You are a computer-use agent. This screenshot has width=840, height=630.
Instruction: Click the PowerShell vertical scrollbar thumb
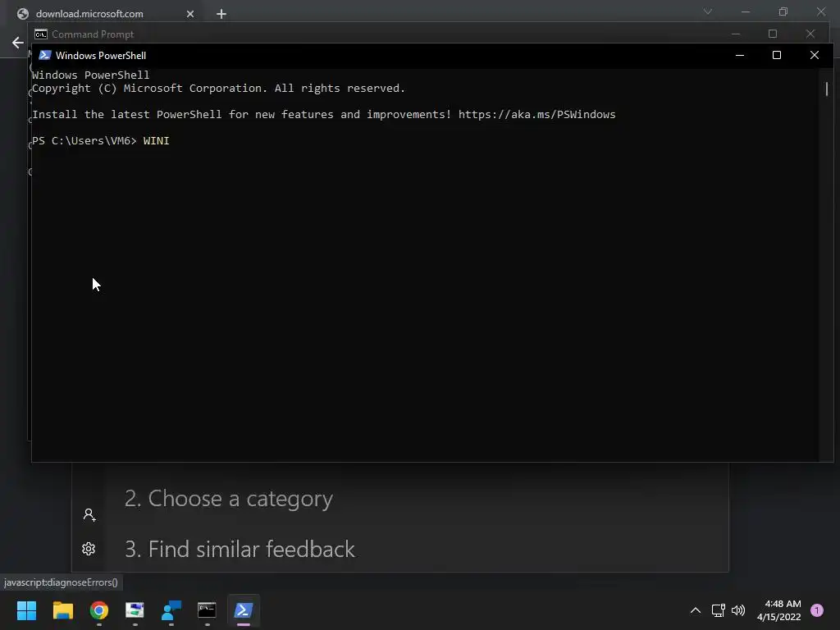(827, 89)
